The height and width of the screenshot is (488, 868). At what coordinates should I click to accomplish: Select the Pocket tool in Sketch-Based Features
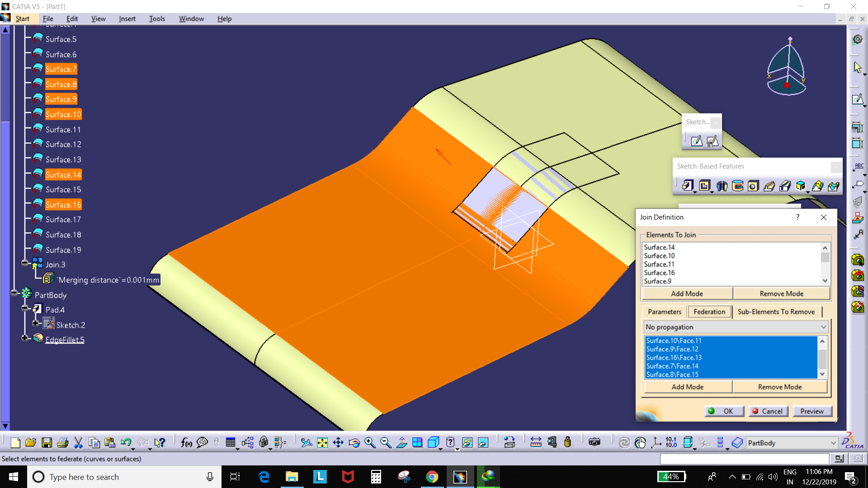705,186
